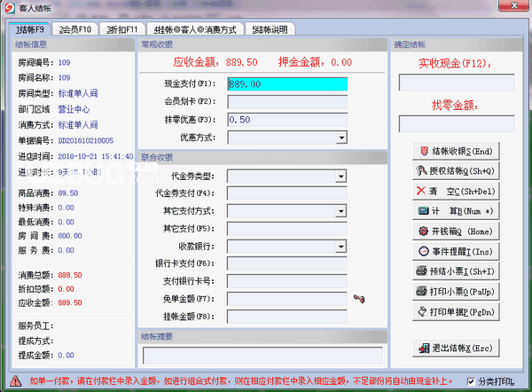The height and width of the screenshot is (392, 532).
Task: Click the 免单金额(F7) input field
Action: coord(287,299)
